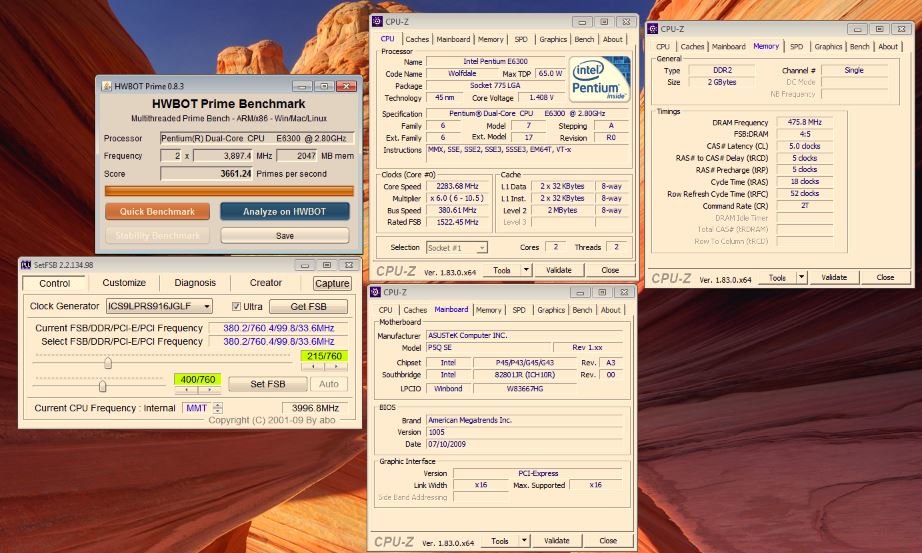Image resolution: width=922 pixels, height=553 pixels.
Task: Click the Select FSB frequency value
Action: [279, 342]
